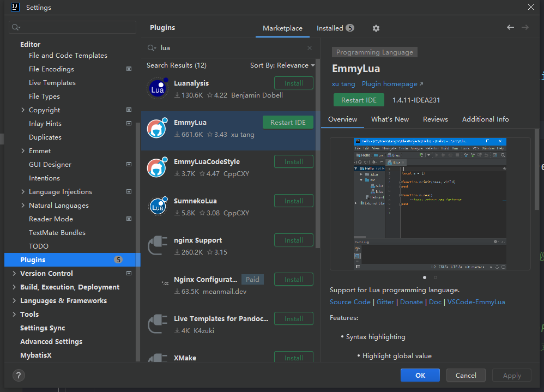544x392 pixels.
Task: Open the Overview tab
Action: tap(342, 119)
